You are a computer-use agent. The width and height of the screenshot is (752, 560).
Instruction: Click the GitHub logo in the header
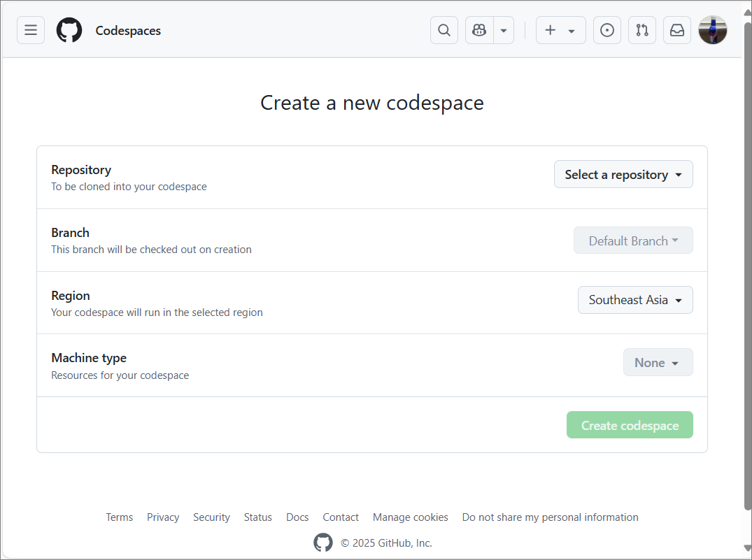pyautogui.click(x=69, y=30)
